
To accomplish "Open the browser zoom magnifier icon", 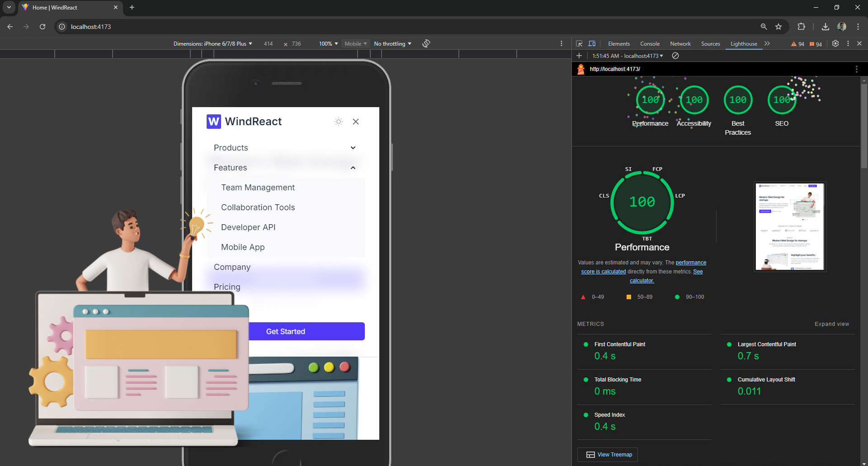I will (x=764, y=27).
